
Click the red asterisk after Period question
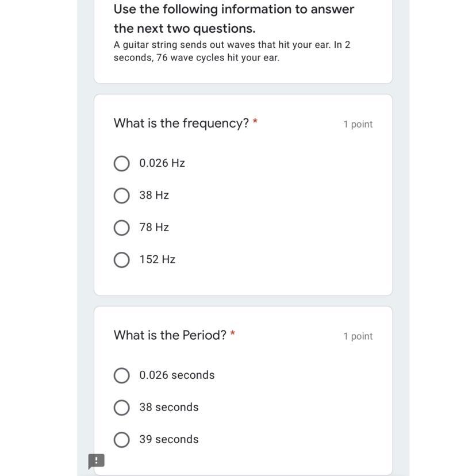coord(233,334)
